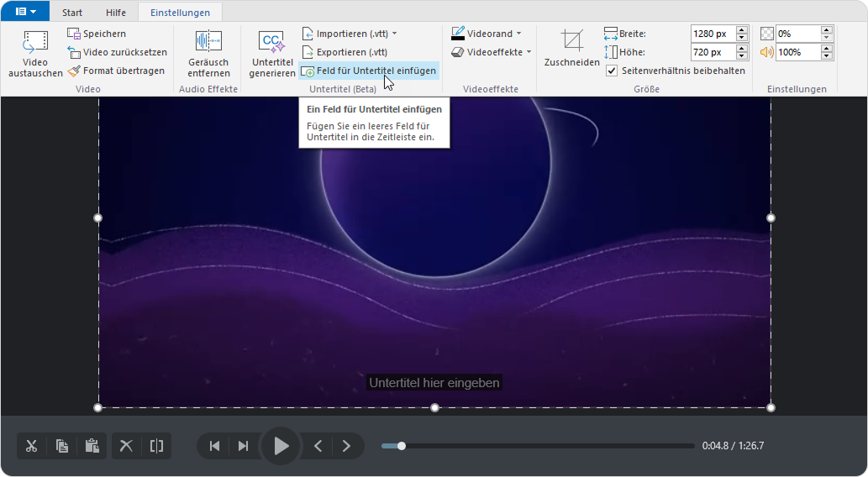This screenshot has width=868, height=477.
Task: Click the bottom-right corner resize handle
Action: point(771,408)
